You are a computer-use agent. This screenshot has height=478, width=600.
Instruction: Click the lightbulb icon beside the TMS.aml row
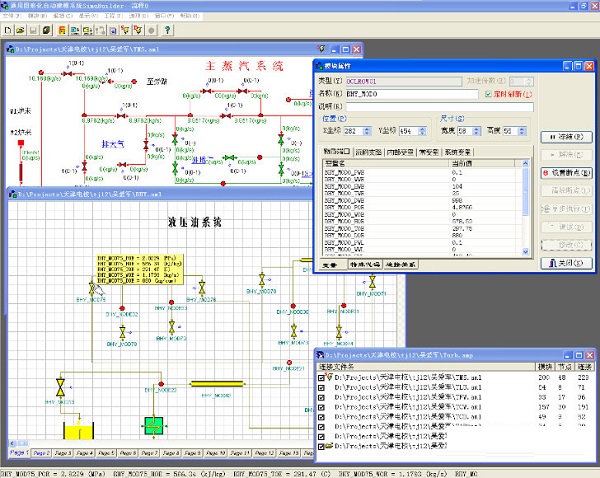(329, 377)
